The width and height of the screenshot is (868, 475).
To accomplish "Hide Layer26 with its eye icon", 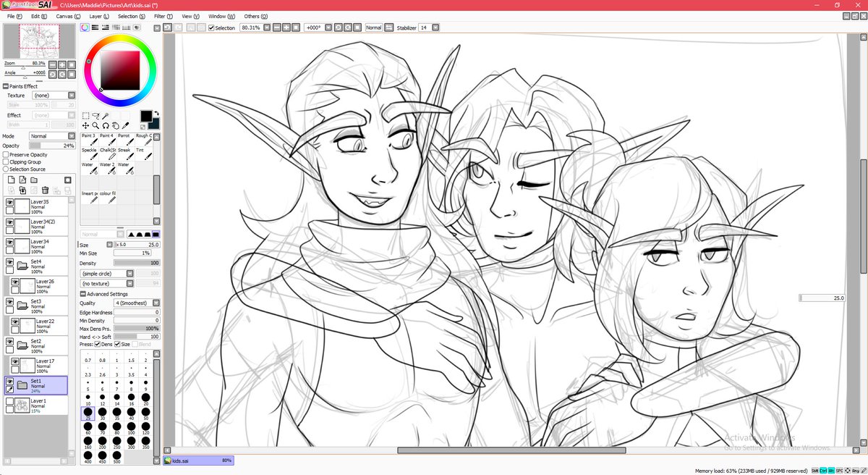I will [14, 281].
